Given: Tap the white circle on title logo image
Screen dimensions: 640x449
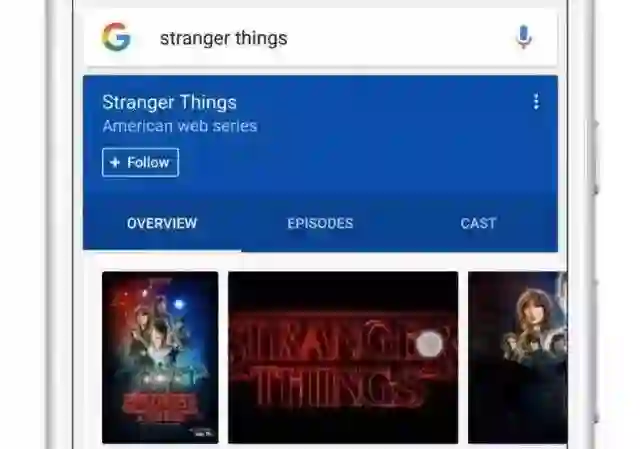Looking at the screenshot, I should click(x=428, y=344).
